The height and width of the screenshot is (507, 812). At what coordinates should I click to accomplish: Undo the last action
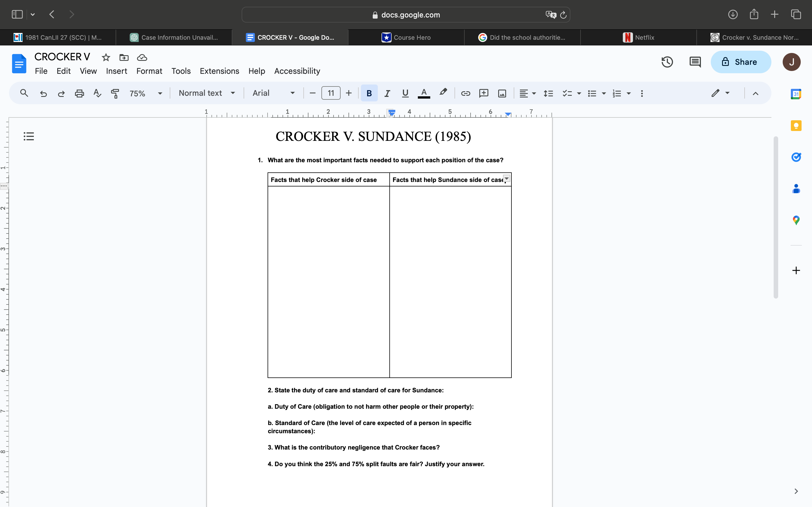43,93
